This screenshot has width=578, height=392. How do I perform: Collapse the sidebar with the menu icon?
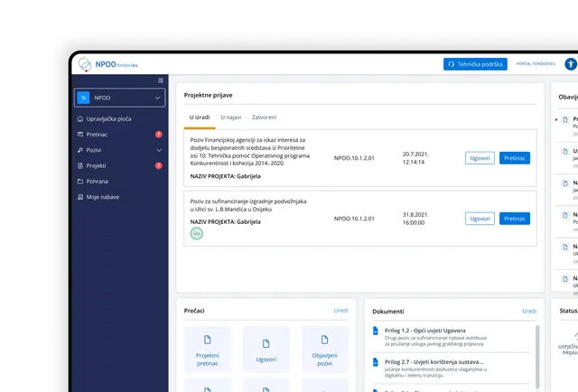point(161,80)
